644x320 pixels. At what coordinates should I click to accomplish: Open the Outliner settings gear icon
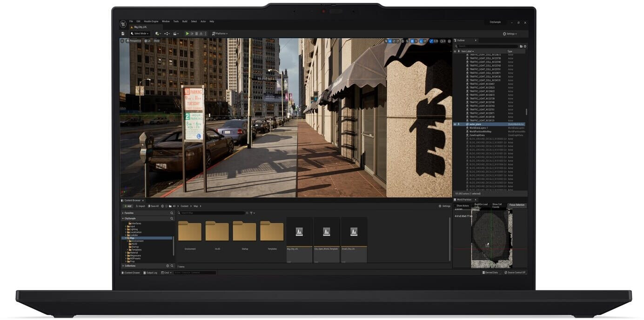coord(525,46)
